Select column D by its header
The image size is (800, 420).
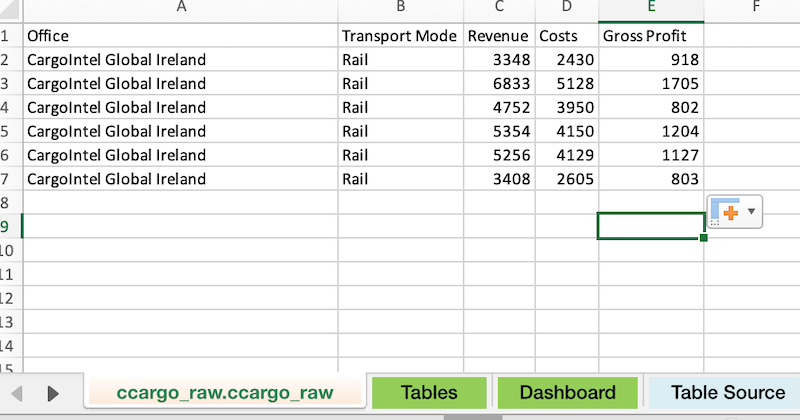tap(566, 8)
